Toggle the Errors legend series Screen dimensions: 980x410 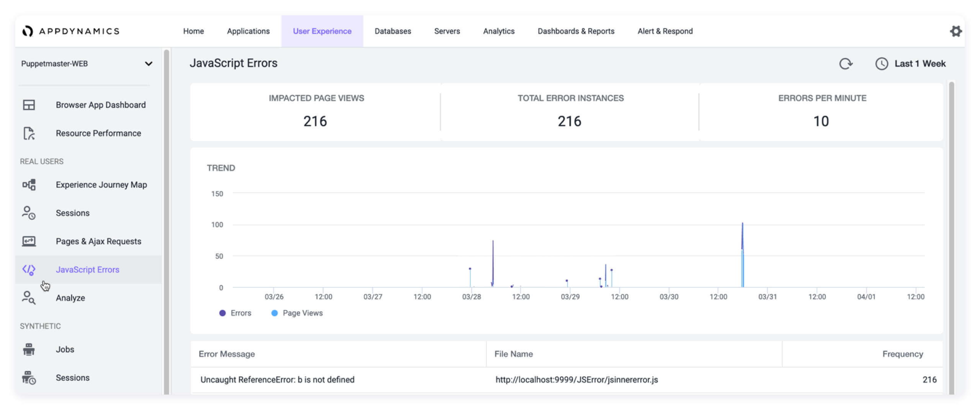235,313
